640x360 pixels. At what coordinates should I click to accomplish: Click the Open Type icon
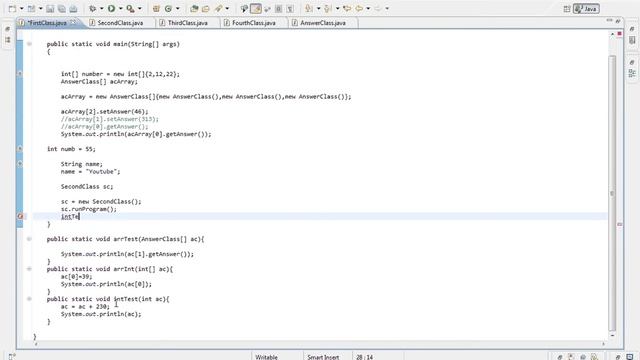194,9
